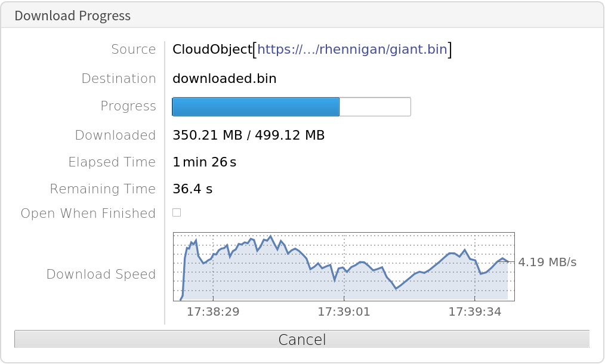Click the empty white part of progress bar
This screenshot has width=605, height=364.
tap(375, 107)
